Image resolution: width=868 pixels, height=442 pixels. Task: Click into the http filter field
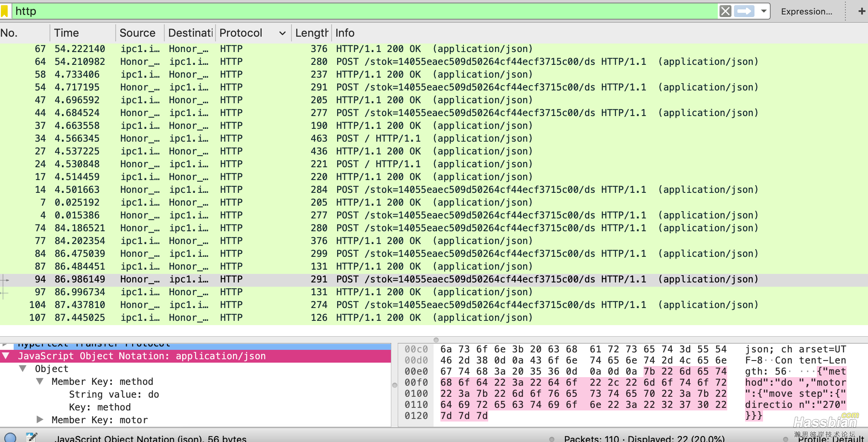(365, 11)
